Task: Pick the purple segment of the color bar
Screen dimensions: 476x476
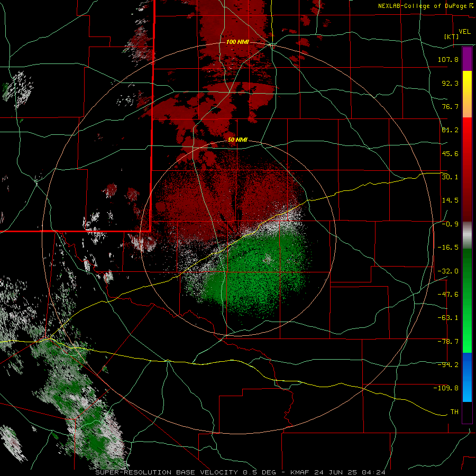Action: point(467,59)
